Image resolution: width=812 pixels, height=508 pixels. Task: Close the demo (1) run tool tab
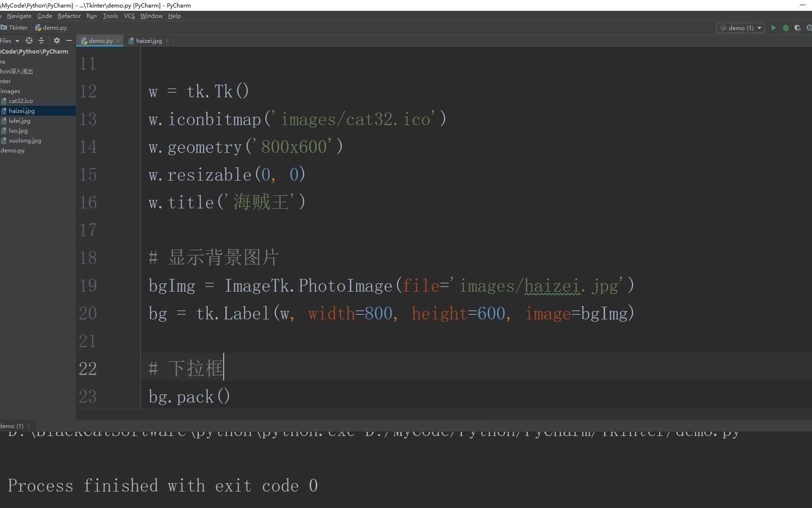[29, 426]
